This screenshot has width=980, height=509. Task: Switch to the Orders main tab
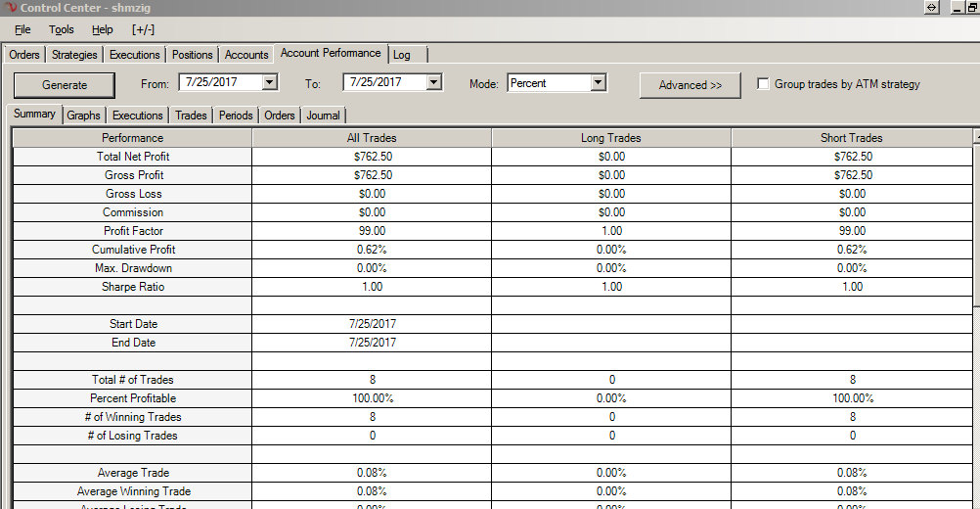click(24, 55)
